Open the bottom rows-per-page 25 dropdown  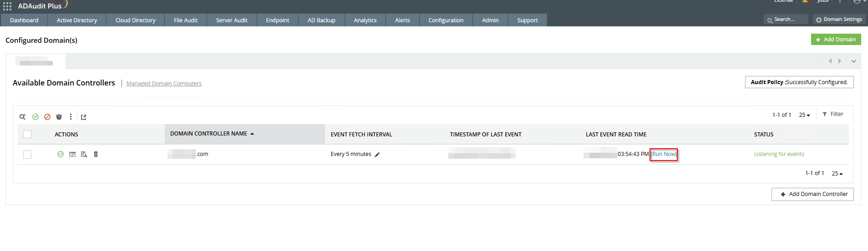pos(837,173)
